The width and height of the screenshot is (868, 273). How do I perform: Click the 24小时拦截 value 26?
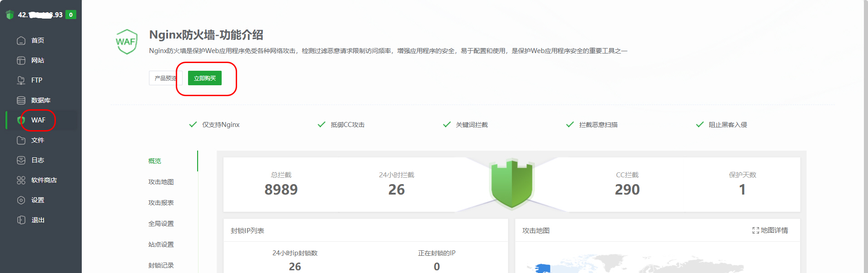tap(397, 190)
